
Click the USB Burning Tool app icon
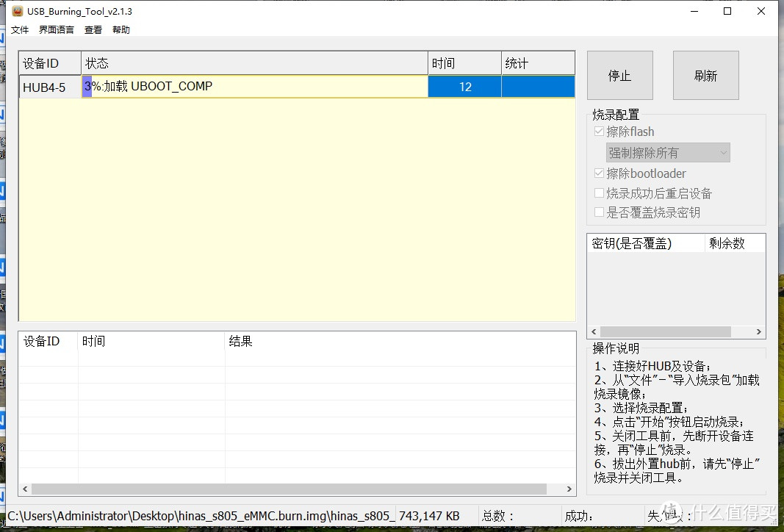click(x=18, y=12)
